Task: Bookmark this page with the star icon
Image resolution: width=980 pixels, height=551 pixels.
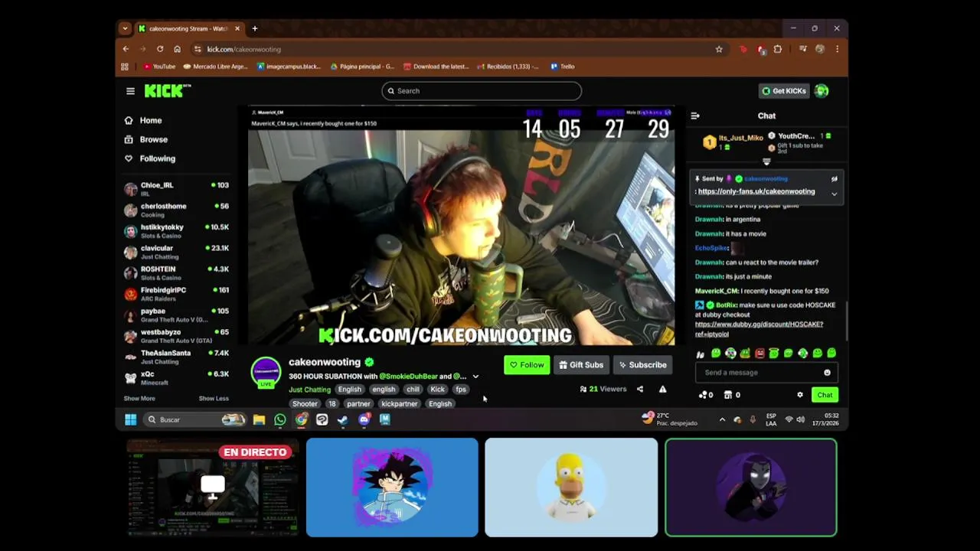Action: (x=719, y=49)
